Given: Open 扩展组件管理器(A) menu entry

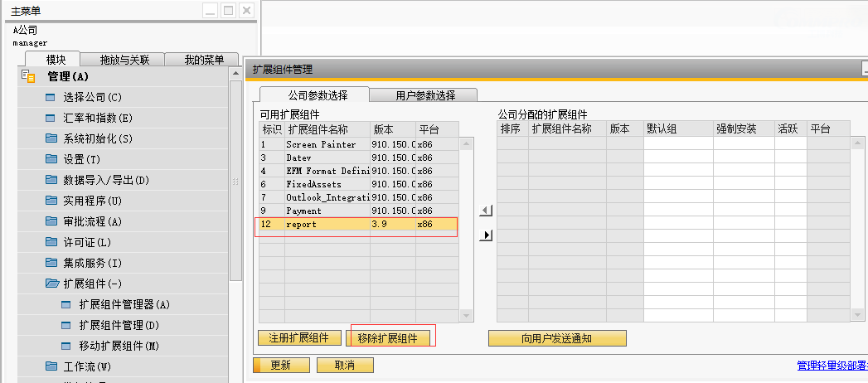Looking at the screenshot, I should [x=123, y=304].
